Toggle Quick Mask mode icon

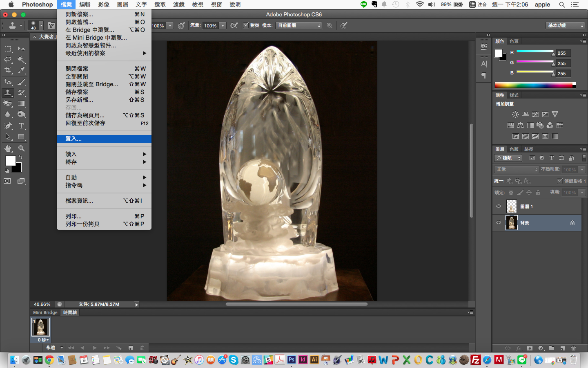point(7,181)
